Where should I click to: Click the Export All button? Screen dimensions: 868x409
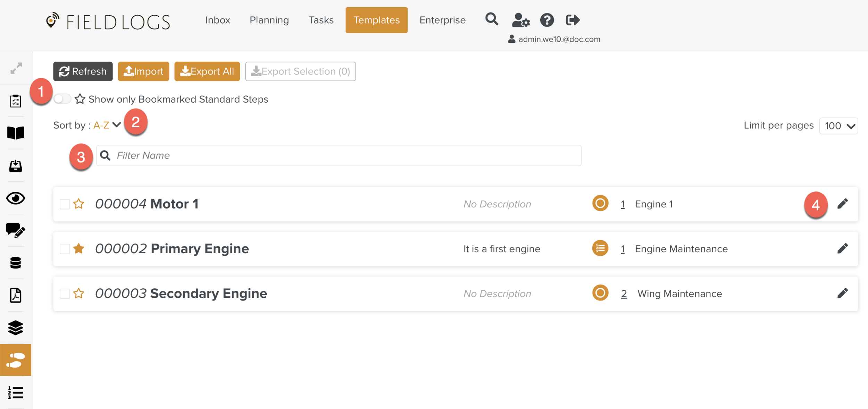coord(207,71)
